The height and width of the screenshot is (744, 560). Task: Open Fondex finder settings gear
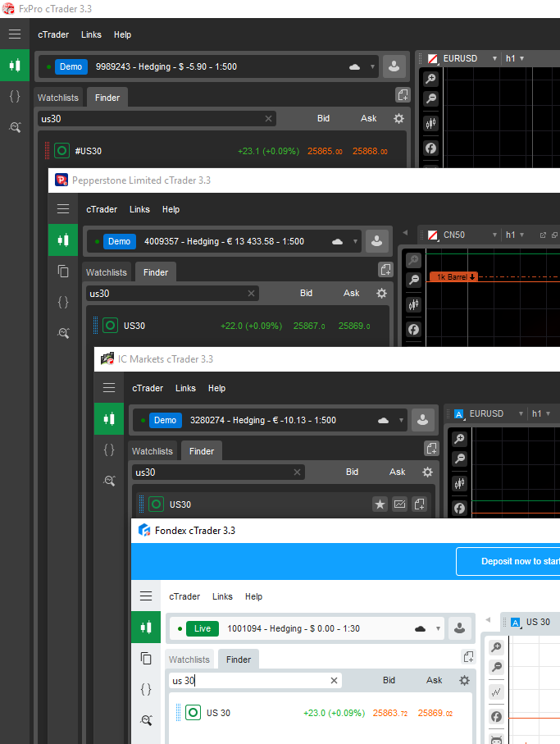464,680
